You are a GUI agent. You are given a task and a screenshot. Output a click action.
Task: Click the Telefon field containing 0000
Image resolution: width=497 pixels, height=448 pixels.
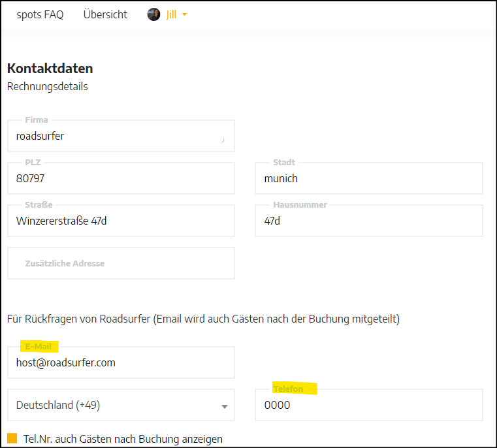tap(369, 405)
